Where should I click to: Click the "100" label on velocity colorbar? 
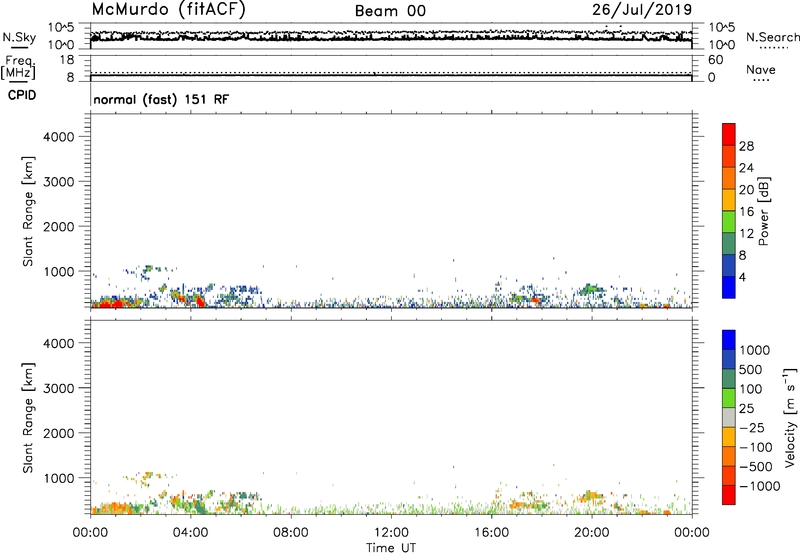point(753,389)
